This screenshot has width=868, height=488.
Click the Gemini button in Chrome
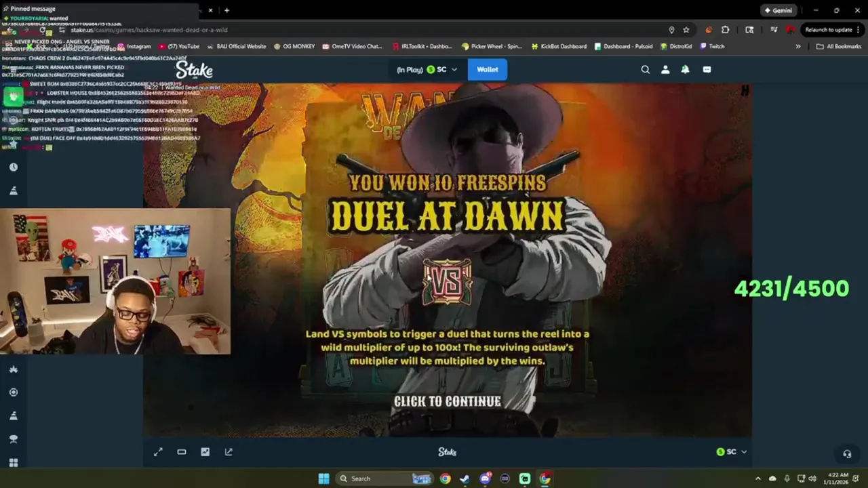click(777, 10)
